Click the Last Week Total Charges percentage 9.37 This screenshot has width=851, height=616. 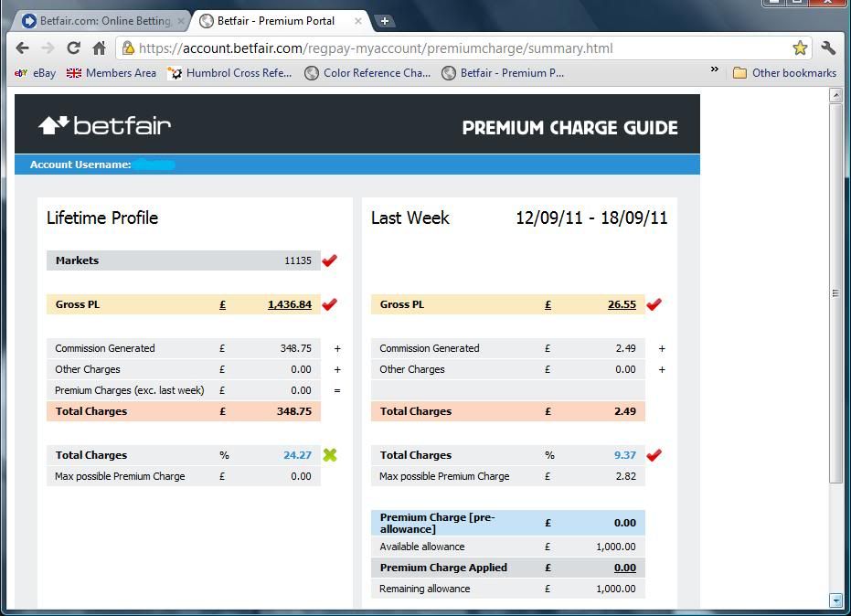pos(625,455)
